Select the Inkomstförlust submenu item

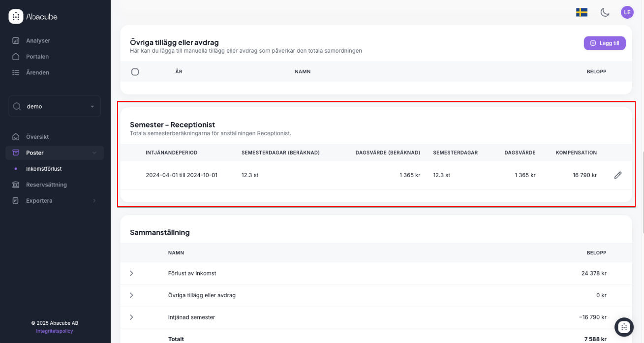pos(44,169)
